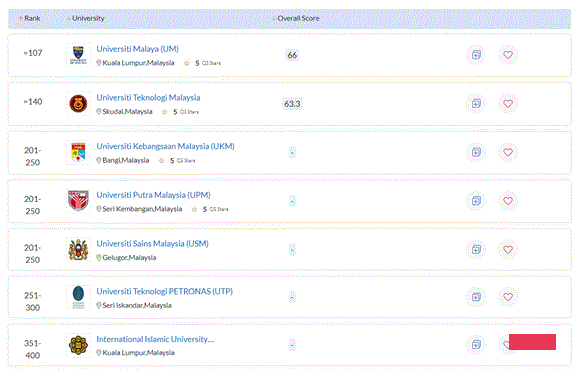Click location Gelugor, Malaysia

[126, 258]
